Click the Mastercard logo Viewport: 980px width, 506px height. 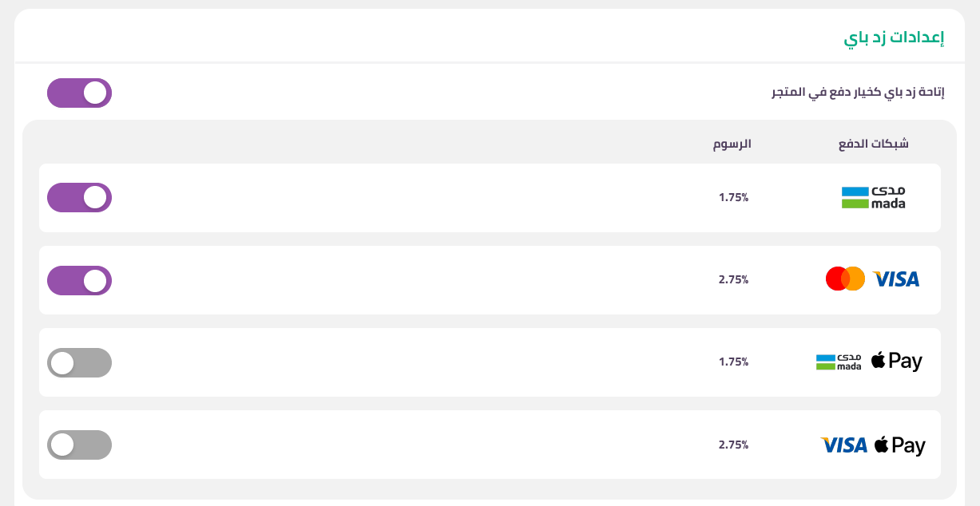[845, 279]
